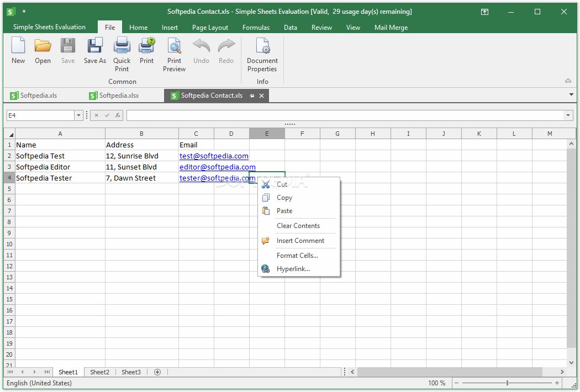The width and height of the screenshot is (580, 392).
Task: Add a new sheet with plus icon
Action: pyautogui.click(x=157, y=372)
